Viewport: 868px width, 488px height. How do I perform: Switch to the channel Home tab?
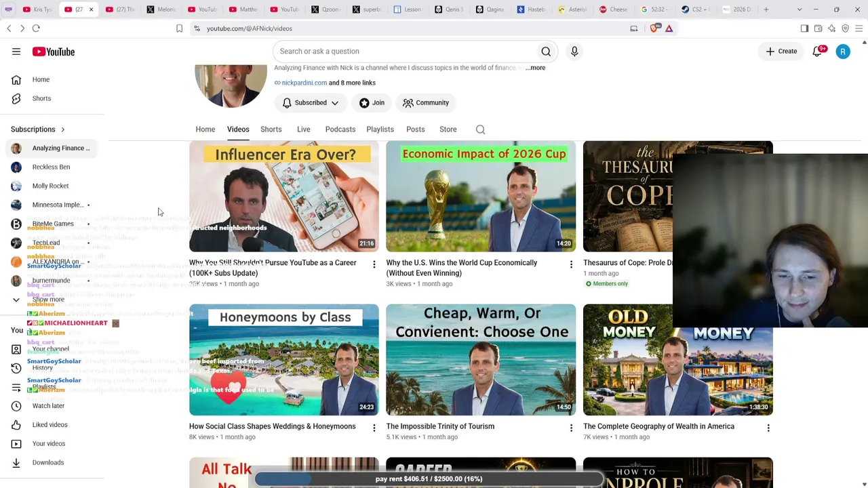coord(205,129)
